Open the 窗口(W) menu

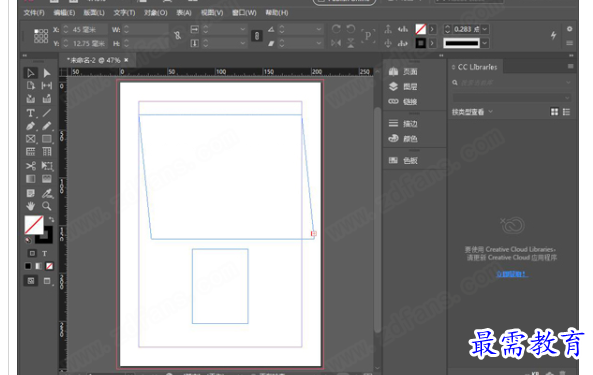coord(244,13)
